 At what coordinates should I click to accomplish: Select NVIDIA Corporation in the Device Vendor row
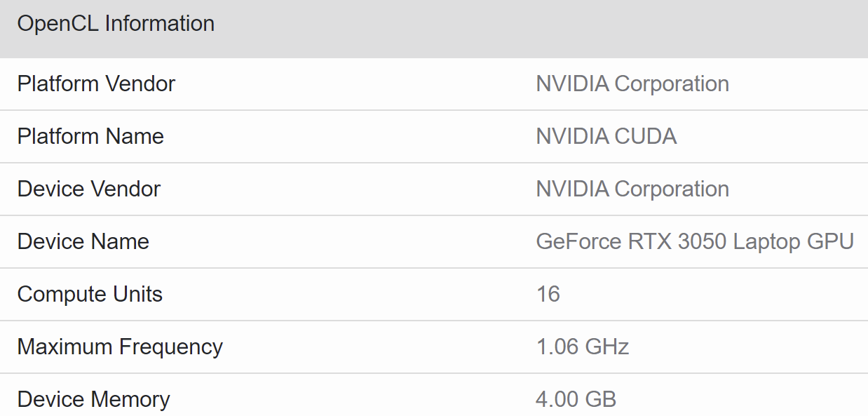tap(632, 189)
